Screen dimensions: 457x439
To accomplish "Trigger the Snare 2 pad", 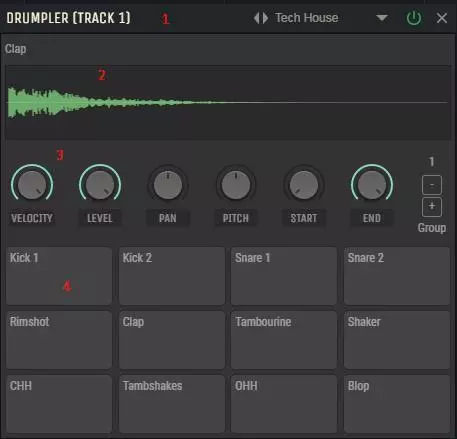I will click(397, 276).
